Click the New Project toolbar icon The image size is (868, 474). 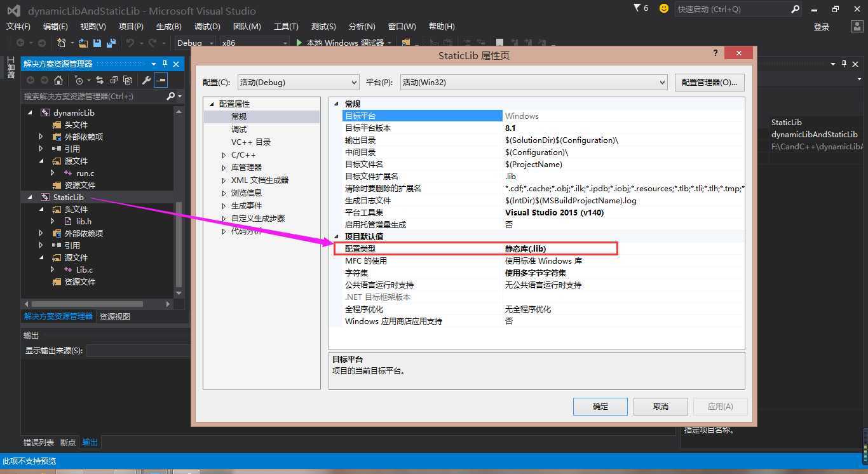point(62,43)
